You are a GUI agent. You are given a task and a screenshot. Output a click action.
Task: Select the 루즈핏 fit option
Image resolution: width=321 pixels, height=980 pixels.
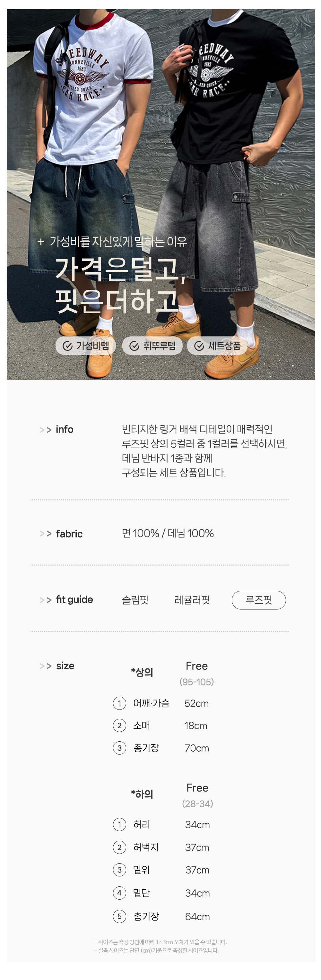tap(259, 600)
